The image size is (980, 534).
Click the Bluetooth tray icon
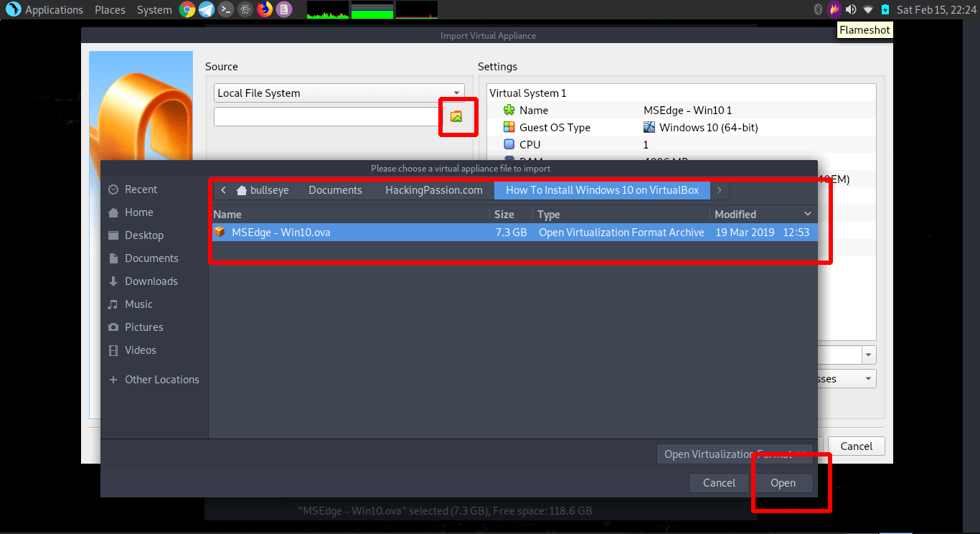tap(817, 9)
